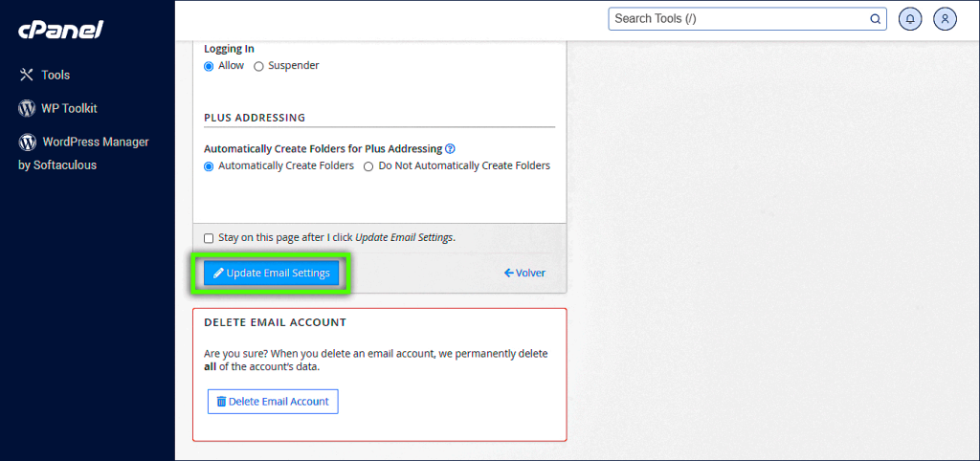Click the WordPress Manager icon in sidebar
The image size is (980, 461).
point(27,142)
